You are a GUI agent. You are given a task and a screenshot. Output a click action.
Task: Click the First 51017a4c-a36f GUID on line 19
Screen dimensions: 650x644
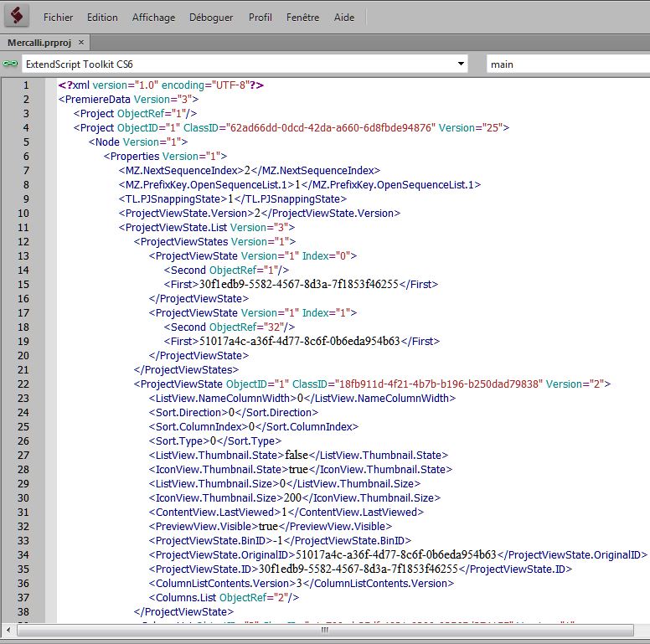click(300, 342)
